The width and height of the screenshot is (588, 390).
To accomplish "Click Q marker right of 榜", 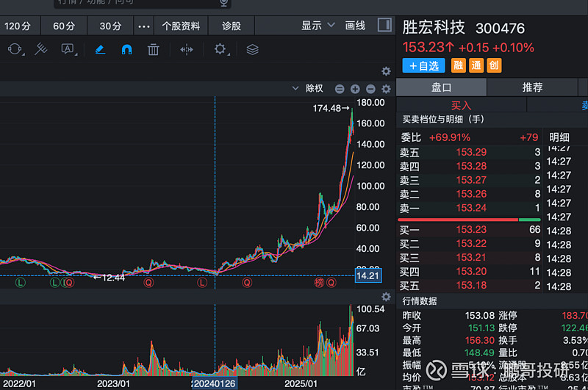I will coord(331,283).
